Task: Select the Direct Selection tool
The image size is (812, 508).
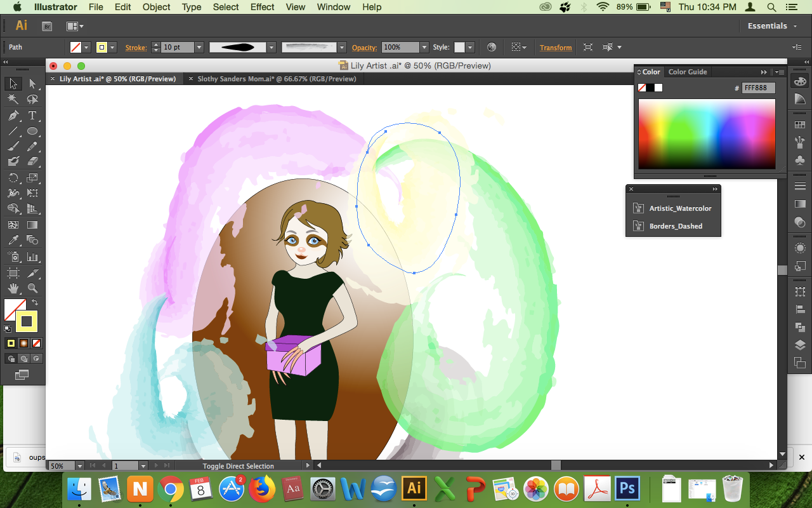Action: [x=32, y=83]
